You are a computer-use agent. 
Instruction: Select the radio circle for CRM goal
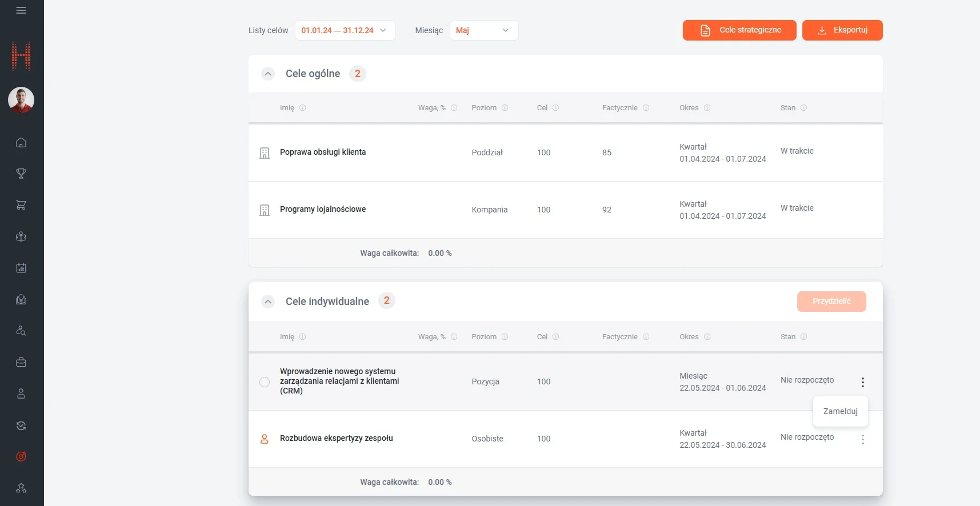click(x=265, y=382)
